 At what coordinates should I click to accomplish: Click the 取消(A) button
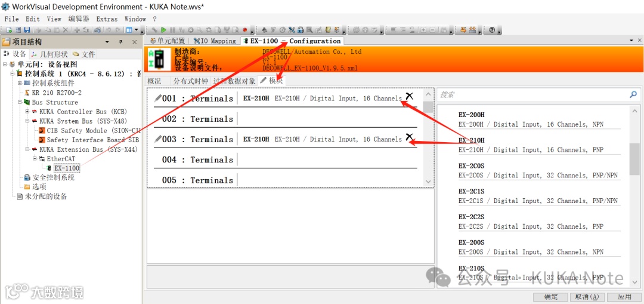pyautogui.click(x=587, y=297)
